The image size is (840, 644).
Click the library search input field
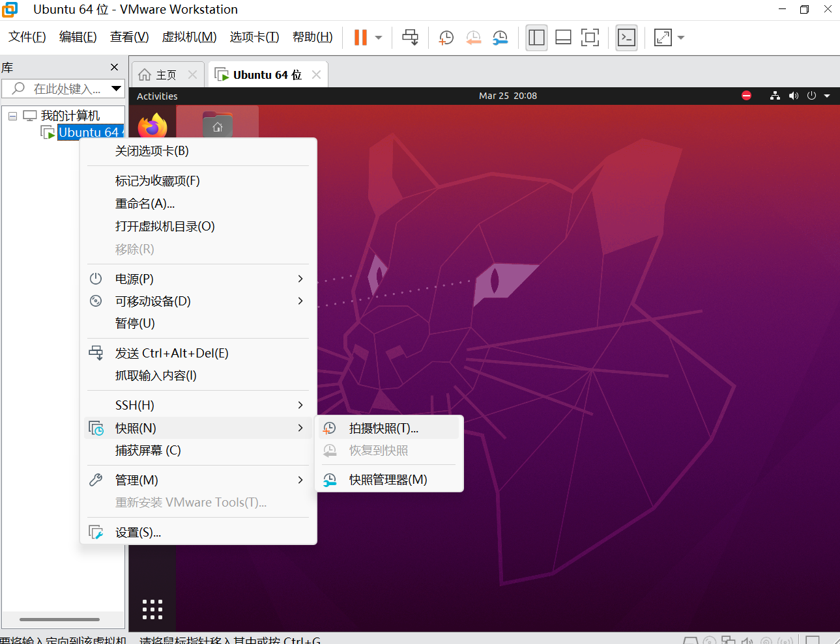click(x=56, y=89)
